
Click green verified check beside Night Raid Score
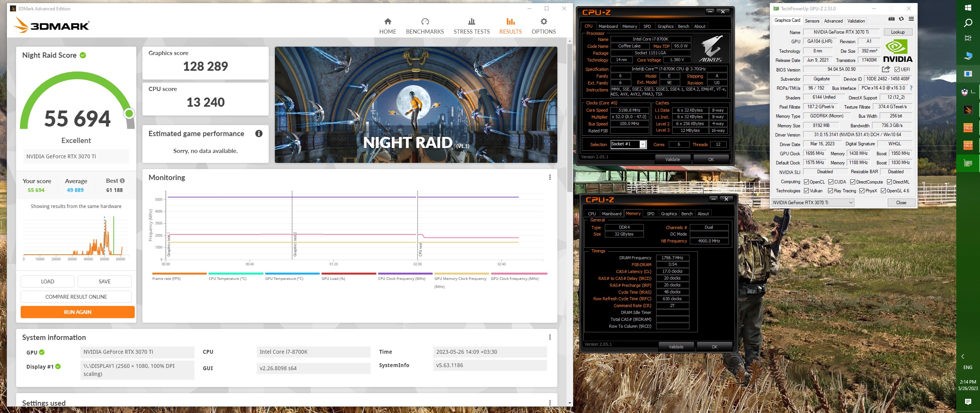[83, 55]
